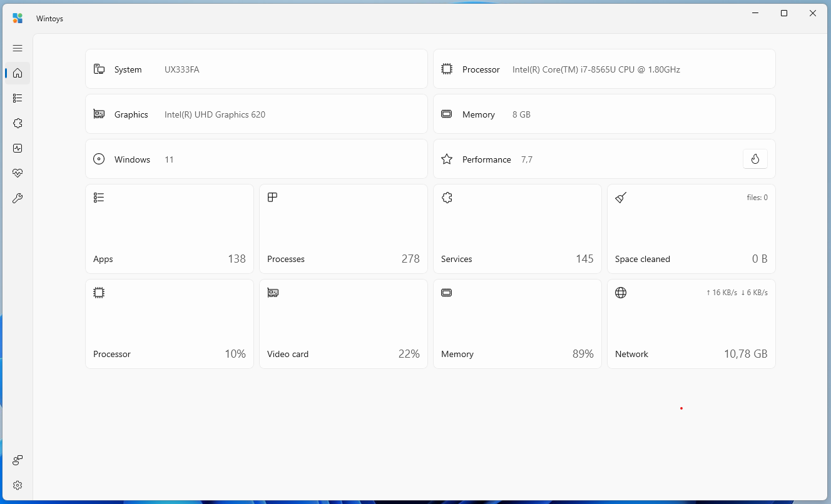Viewport: 831px width, 504px height.
Task: Click the 8 GB memory value
Action: pos(521,114)
